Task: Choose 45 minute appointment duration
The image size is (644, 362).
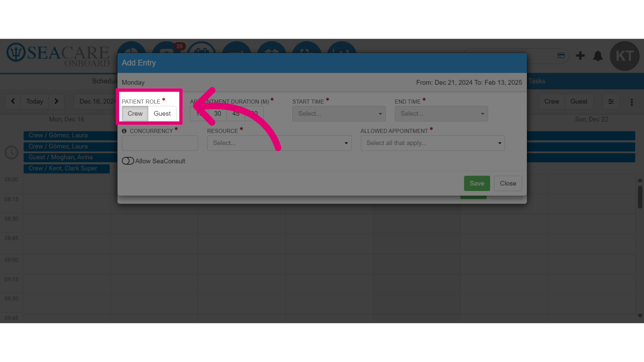Action: pyautogui.click(x=236, y=114)
